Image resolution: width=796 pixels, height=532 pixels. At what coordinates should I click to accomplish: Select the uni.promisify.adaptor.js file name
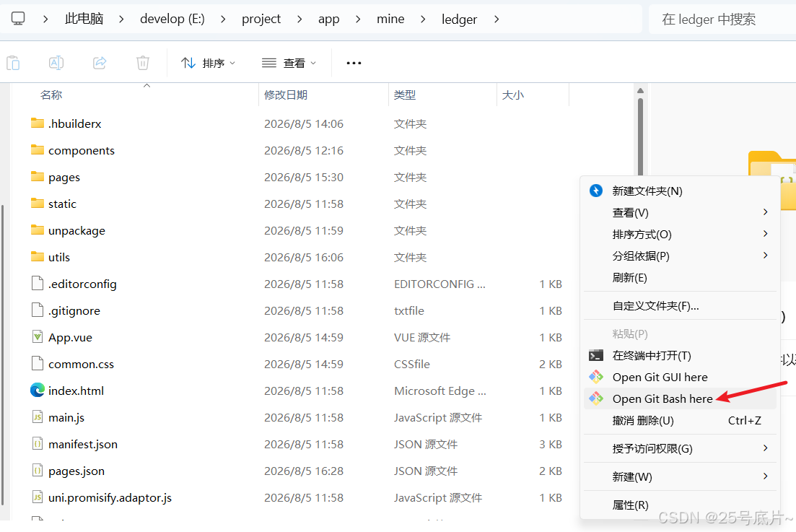click(110, 498)
